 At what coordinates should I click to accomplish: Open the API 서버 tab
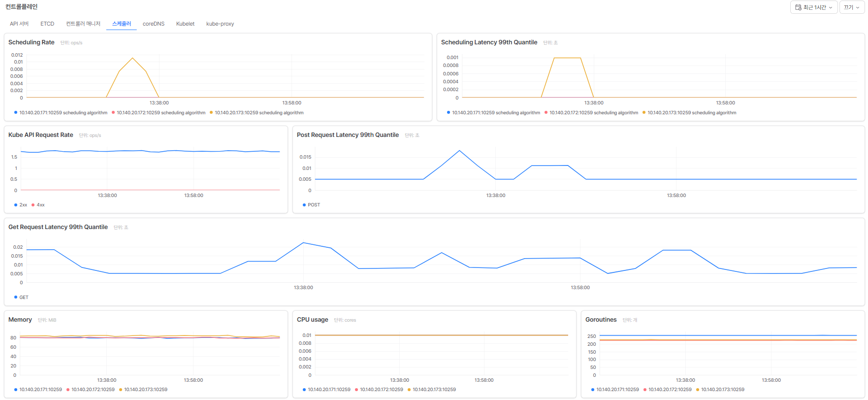click(19, 24)
